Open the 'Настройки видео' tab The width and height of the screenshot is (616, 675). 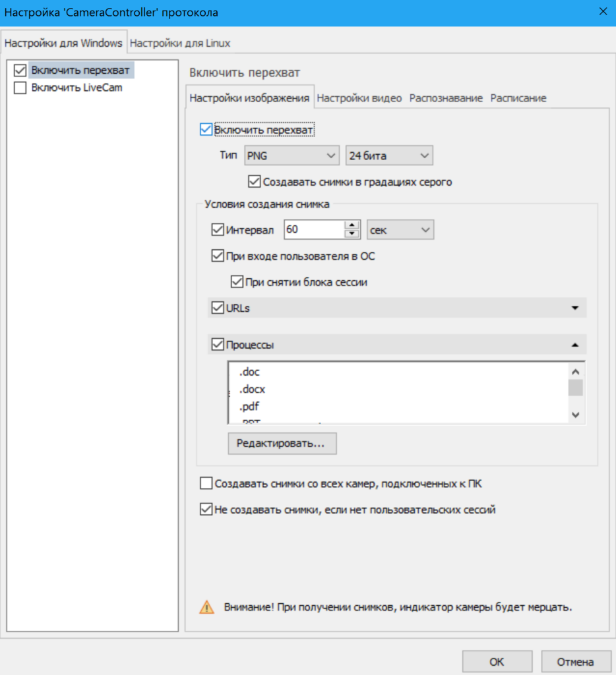click(x=359, y=98)
